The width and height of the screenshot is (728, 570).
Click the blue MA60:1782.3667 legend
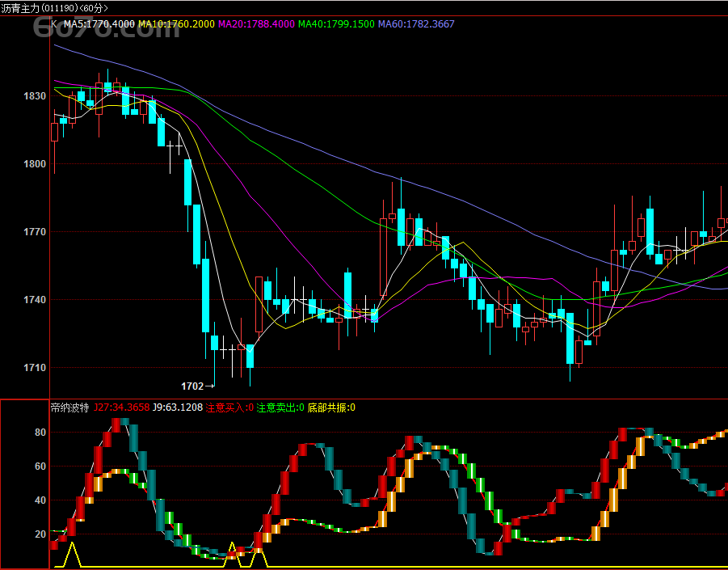click(x=416, y=24)
